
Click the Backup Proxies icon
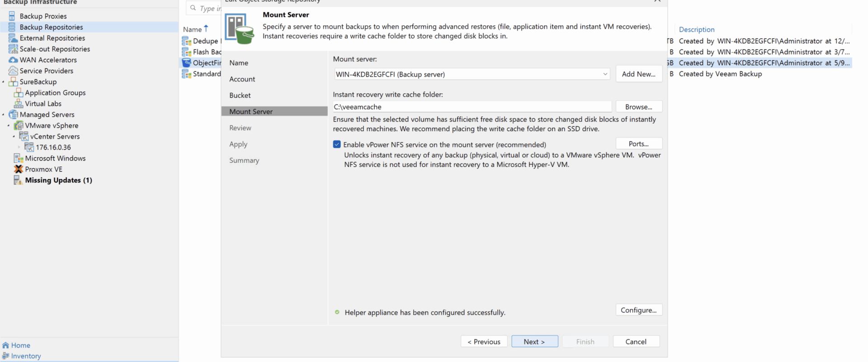coord(12,16)
